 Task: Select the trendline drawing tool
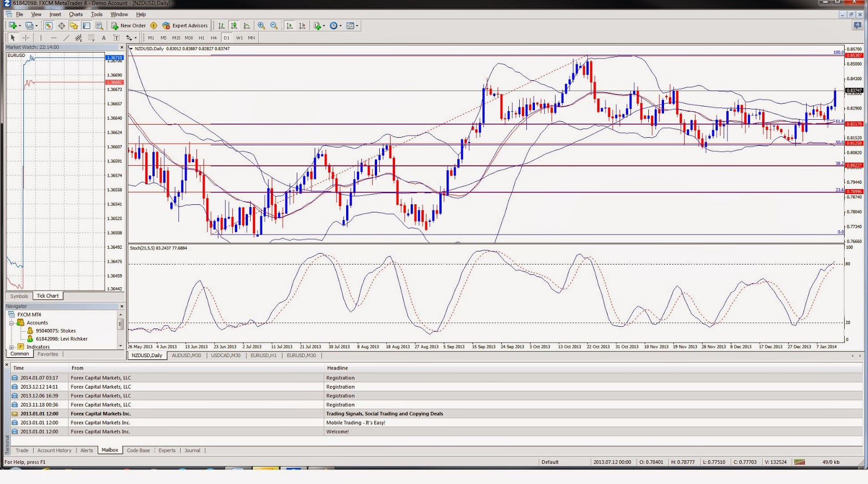click(x=66, y=38)
